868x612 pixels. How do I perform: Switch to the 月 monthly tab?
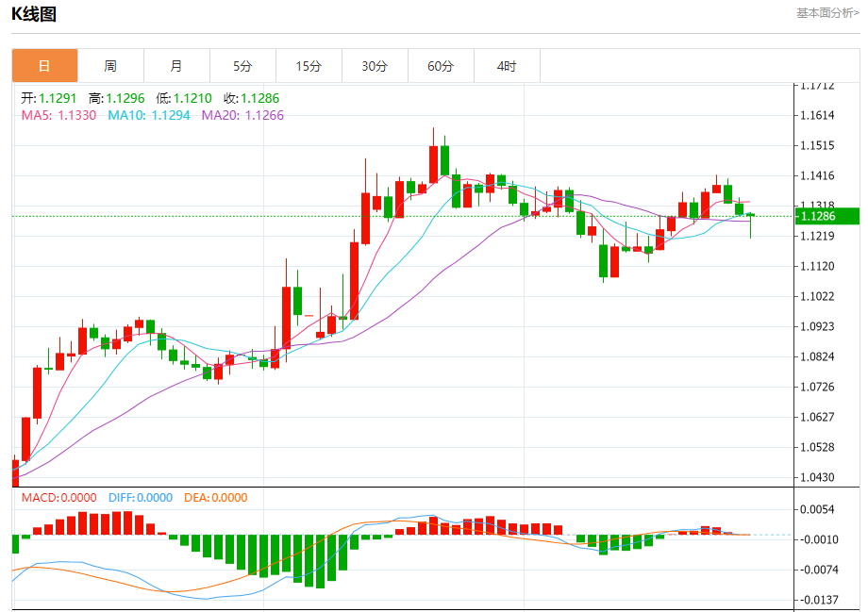(x=176, y=66)
